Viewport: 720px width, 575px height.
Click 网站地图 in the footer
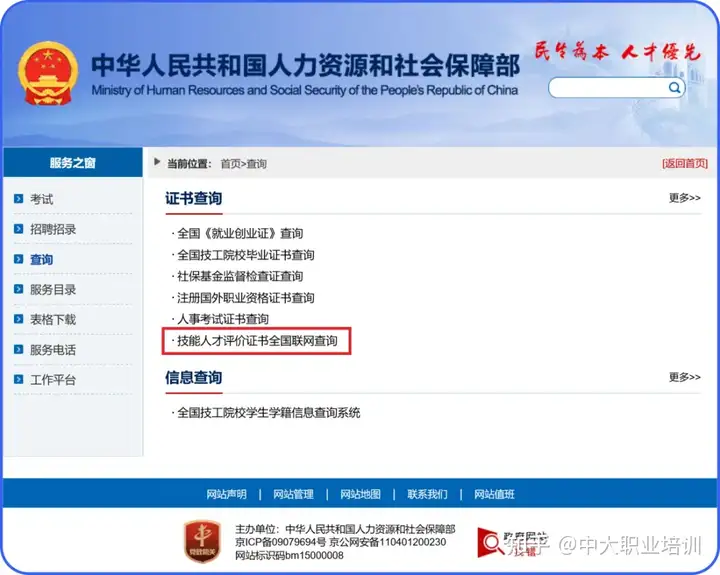click(360, 494)
